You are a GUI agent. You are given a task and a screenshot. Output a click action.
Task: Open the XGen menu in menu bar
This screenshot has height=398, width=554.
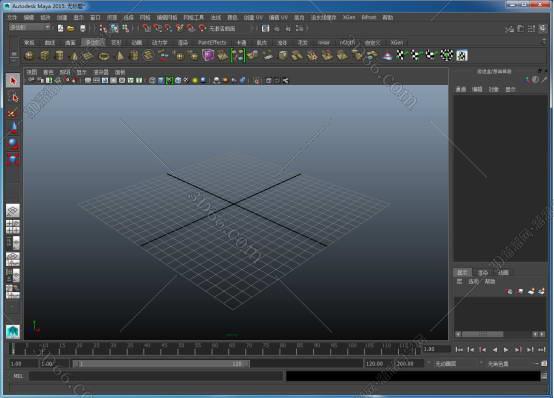point(349,17)
